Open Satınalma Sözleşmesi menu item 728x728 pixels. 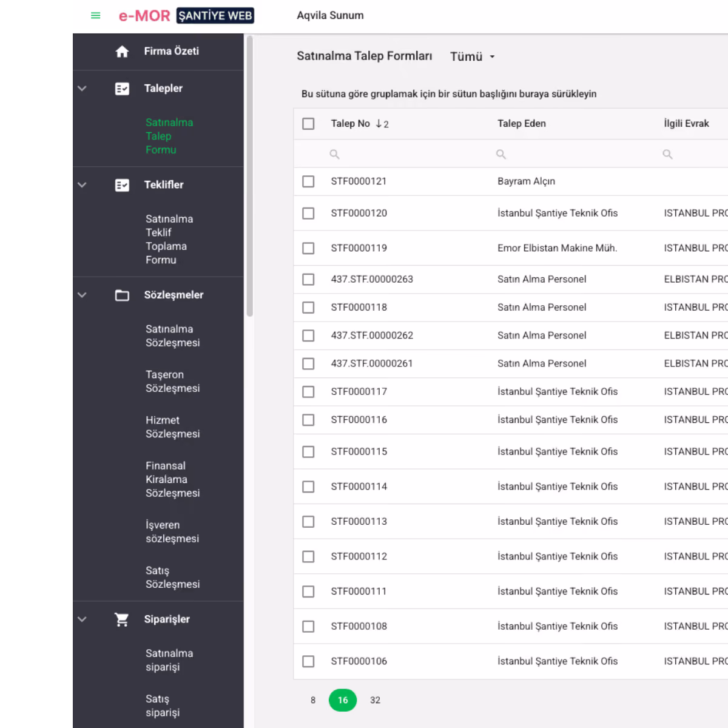(x=172, y=335)
